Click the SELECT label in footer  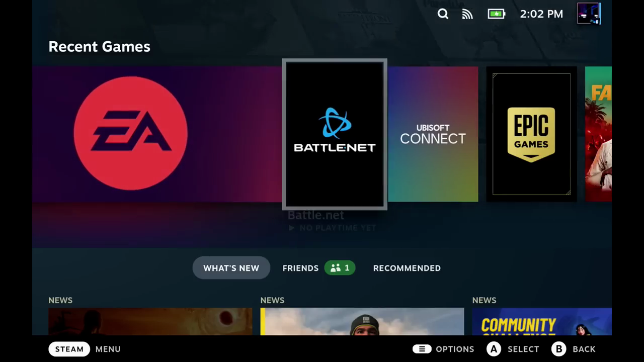(x=523, y=349)
